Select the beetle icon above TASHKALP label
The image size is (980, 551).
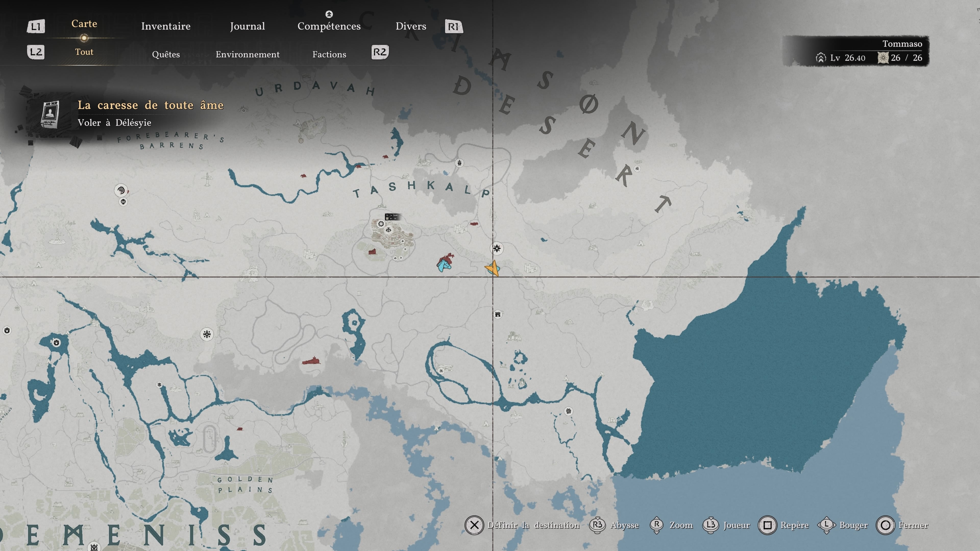(460, 163)
